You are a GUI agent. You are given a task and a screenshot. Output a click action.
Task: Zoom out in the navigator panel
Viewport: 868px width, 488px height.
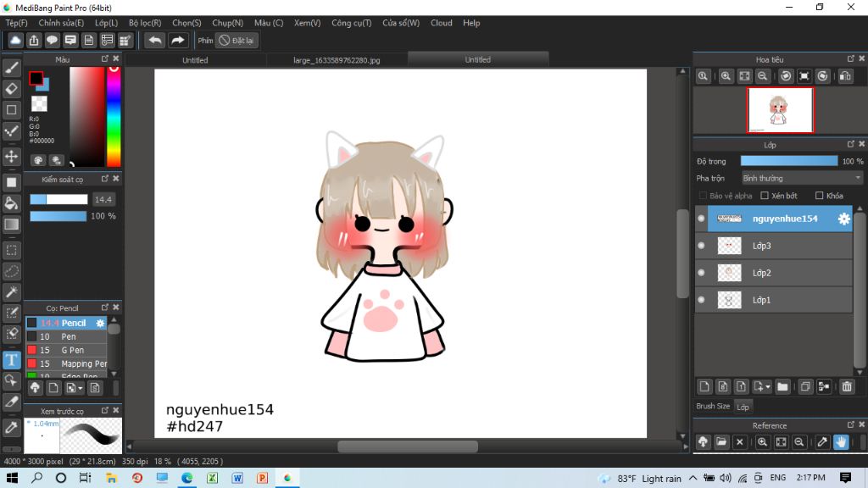(x=763, y=76)
